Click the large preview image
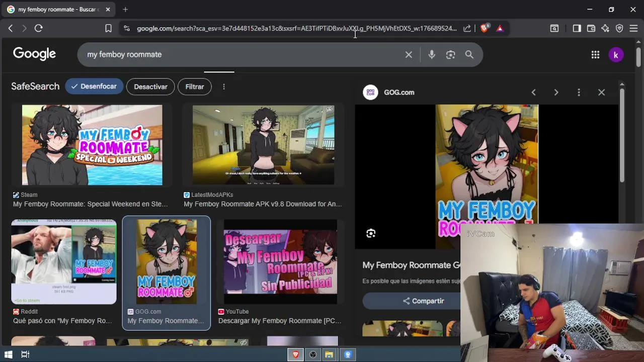This screenshot has width=644, height=362. [x=487, y=164]
